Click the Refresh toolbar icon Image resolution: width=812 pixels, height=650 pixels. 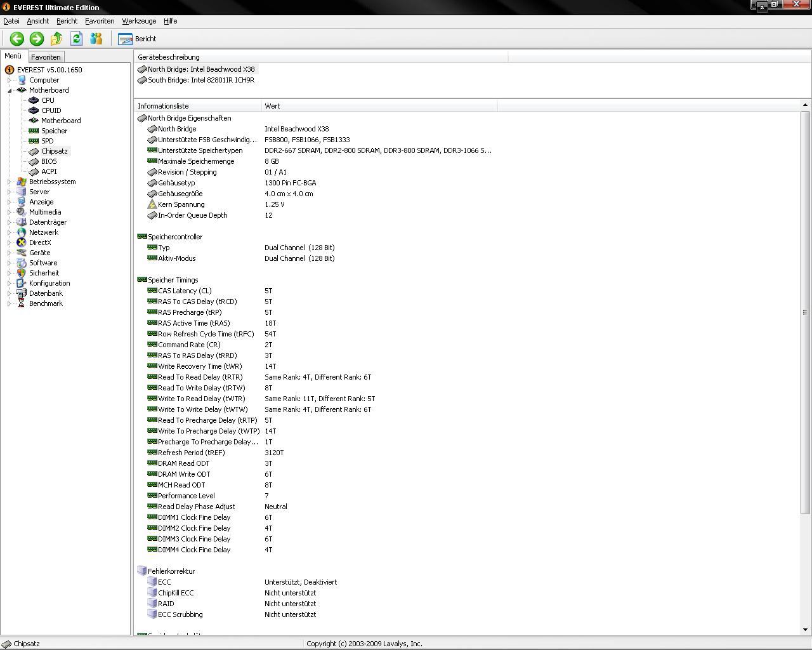76,39
